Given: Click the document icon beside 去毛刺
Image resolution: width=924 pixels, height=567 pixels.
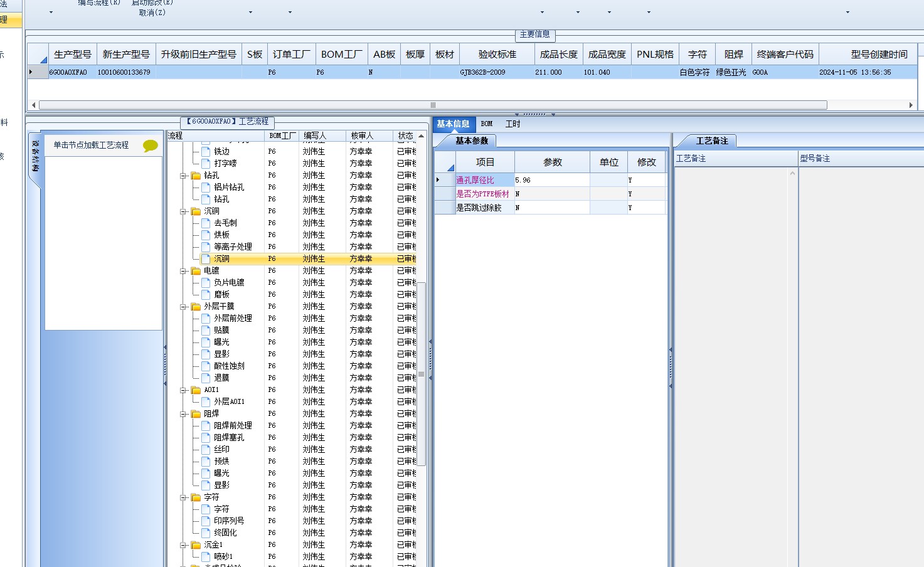Looking at the screenshot, I should point(206,223).
